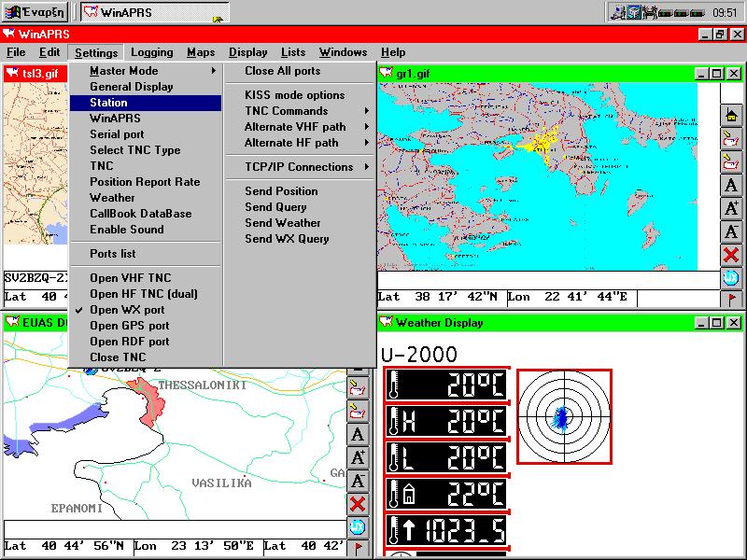This screenshot has width=747, height=560.
Task: Click the 09:51 taskbar clock
Action: [725, 13]
